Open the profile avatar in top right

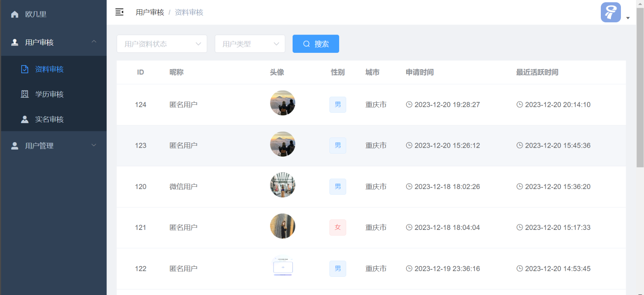click(x=610, y=12)
